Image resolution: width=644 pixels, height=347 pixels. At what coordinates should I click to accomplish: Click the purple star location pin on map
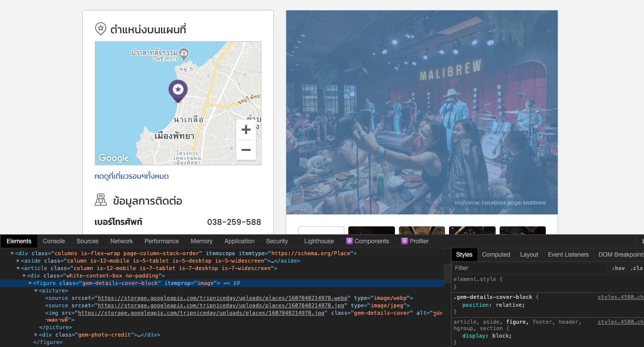(x=178, y=91)
